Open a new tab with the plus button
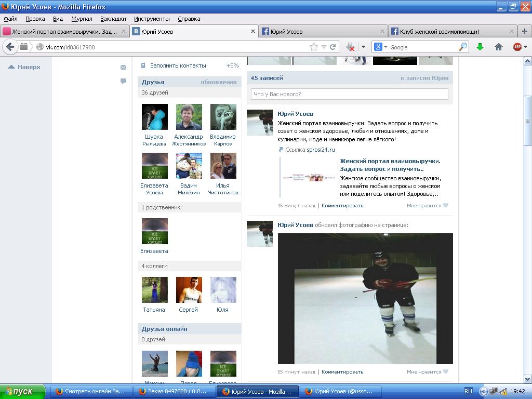The height and width of the screenshot is (399, 532). 525,31
